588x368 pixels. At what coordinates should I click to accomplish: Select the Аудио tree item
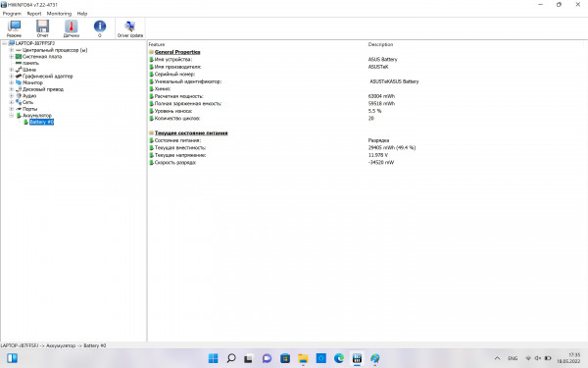pos(29,96)
